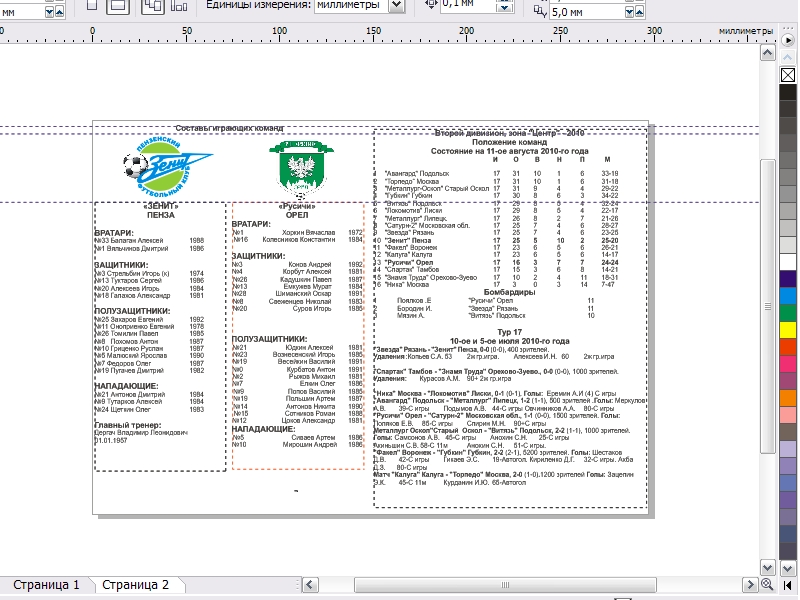Click the «Русичи» ОРЕЛ team title
The image size is (800, 600).
tap(297, 210)
